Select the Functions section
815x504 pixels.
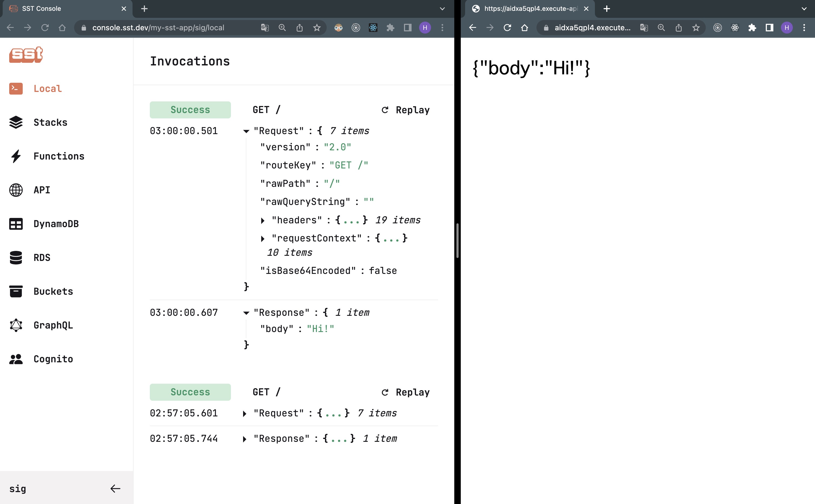tap(59, 156)
